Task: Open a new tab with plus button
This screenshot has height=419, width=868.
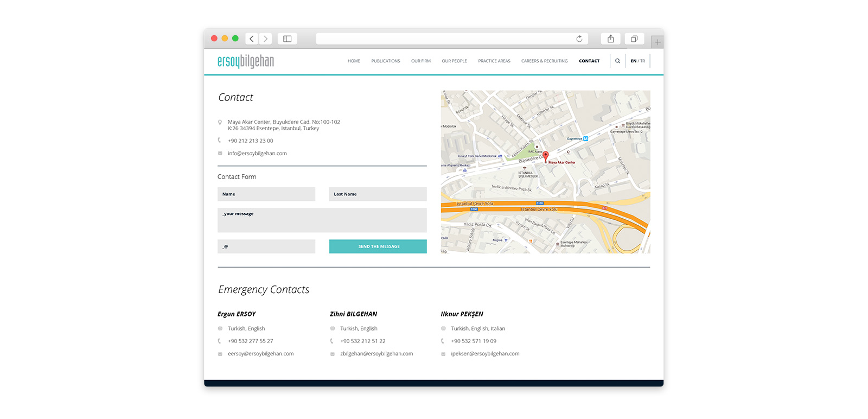Action: point(657,42)
